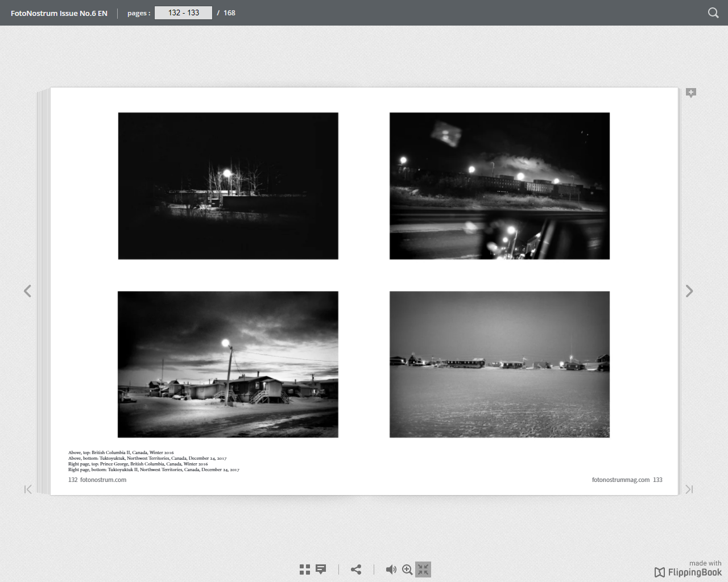Click the fotonostrummag.com footer text
This screenshot has height=582, width=728.
(x=621, y=480)
